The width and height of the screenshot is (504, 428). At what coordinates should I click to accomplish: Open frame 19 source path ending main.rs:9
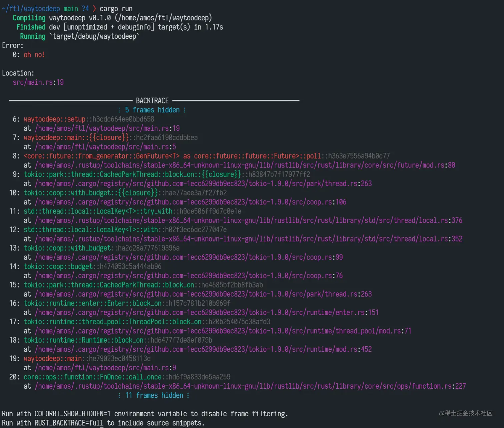pyautogui.click(x=105, y=368)
